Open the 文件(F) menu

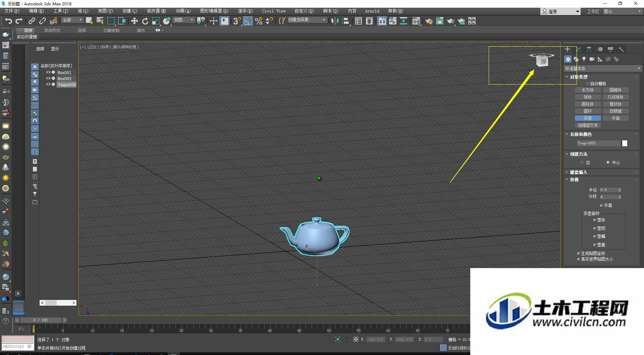pos(12,11)
